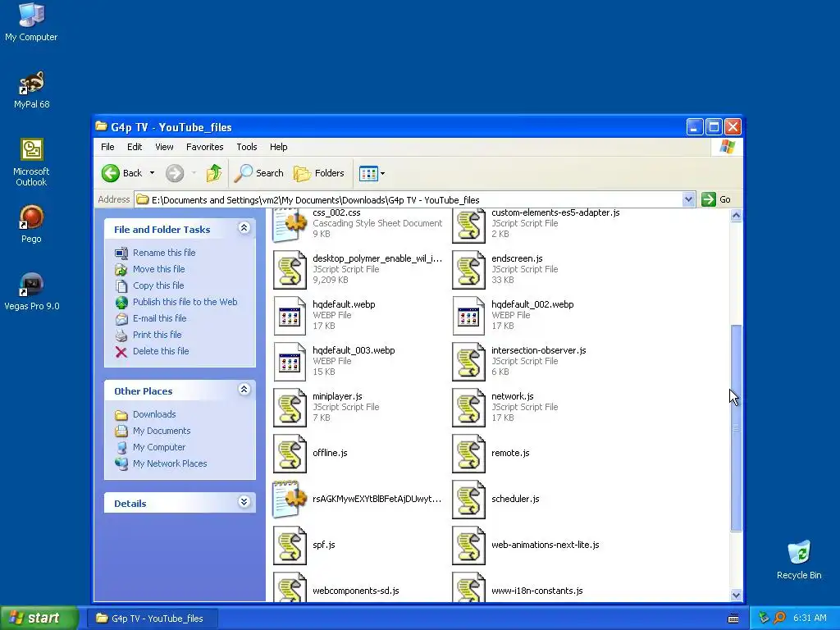840x630 pixels.
Task: Select remote.js file icon
Action: click(468, 454)
